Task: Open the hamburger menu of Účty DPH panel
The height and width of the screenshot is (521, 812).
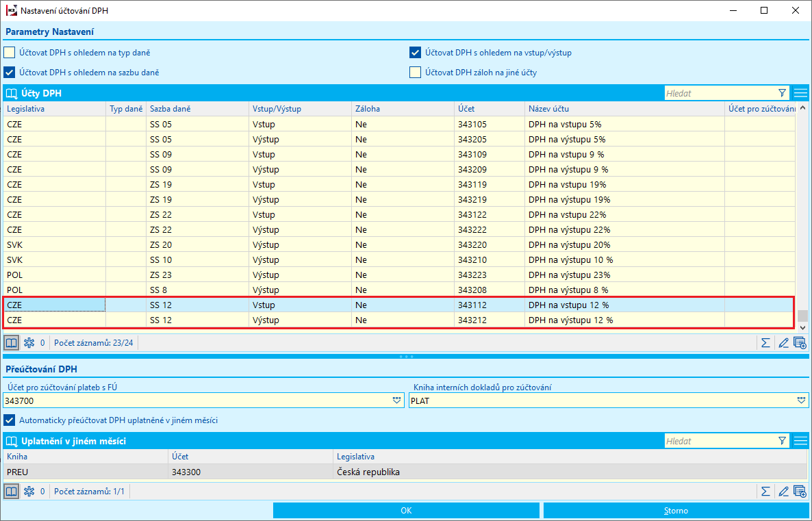Action: click(801, 93)
